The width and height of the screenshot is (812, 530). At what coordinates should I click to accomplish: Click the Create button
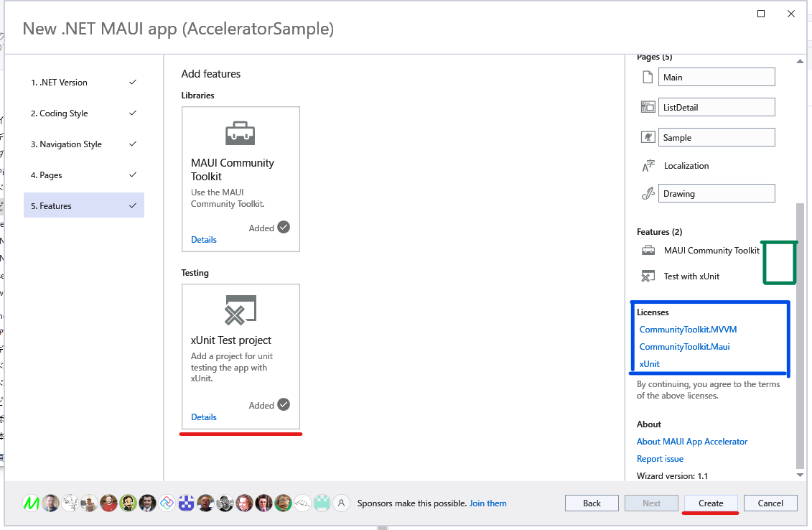711,503
